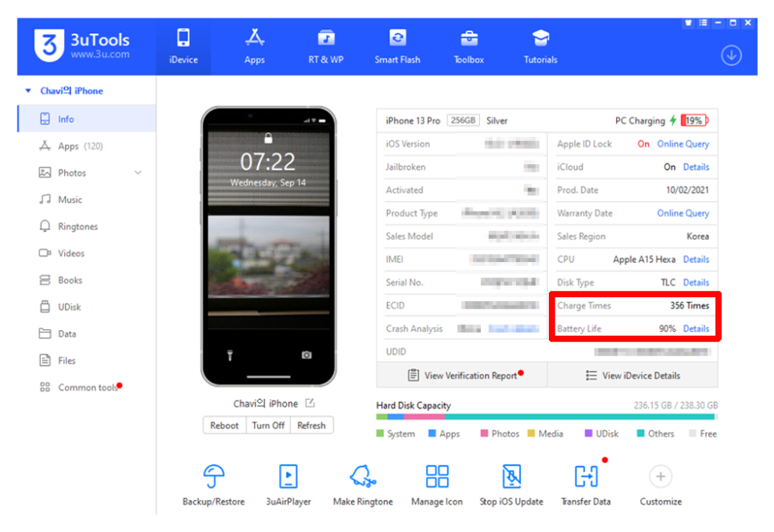Viewport: 774px width, 532px height.
Task: Click the System legend color swatch
Action: tap(380, 433)
